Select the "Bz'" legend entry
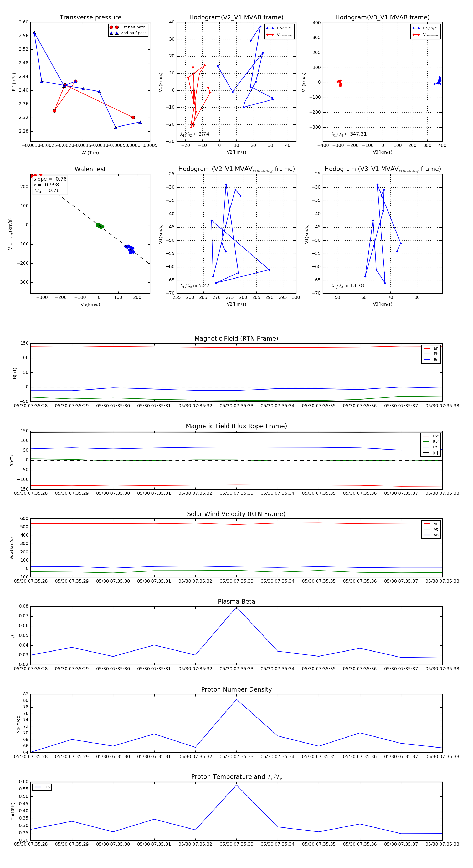 point(431,447)
